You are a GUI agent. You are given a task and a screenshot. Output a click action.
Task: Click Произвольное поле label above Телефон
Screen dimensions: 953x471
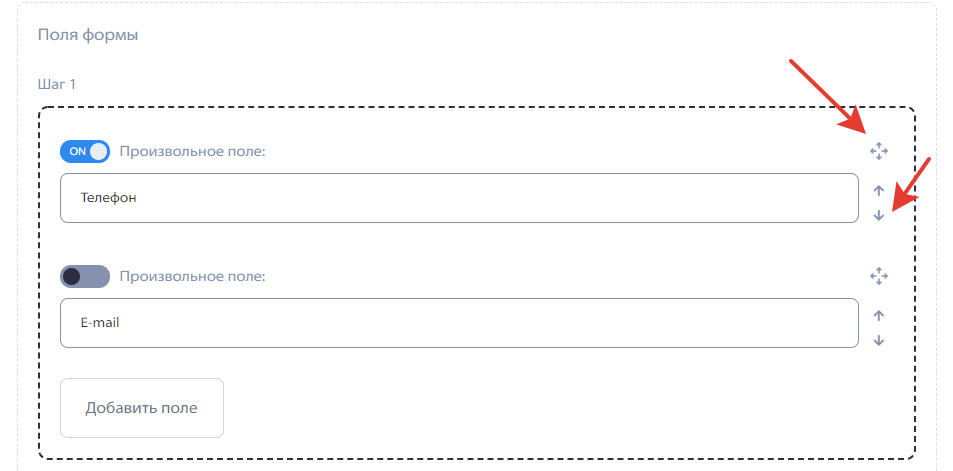click(x=193, y=151)
